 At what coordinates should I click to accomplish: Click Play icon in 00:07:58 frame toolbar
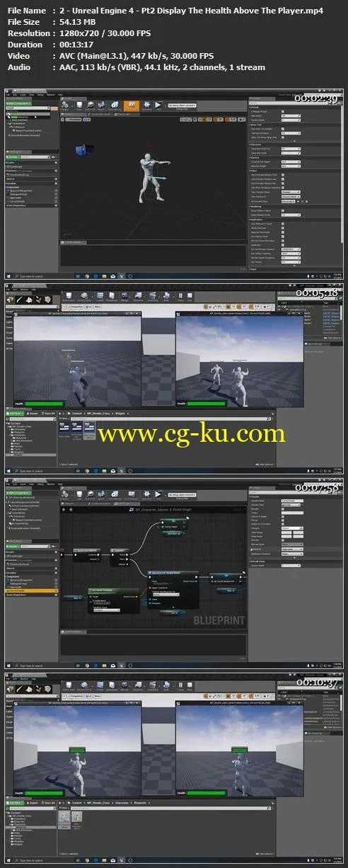tap(158, 494)
